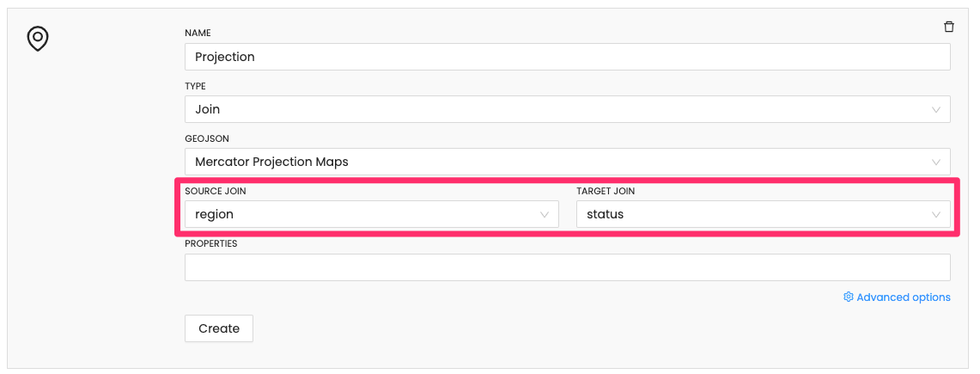Click the Mercator Projection Maps selection
The image size is (980, 374).
point(271,162)
